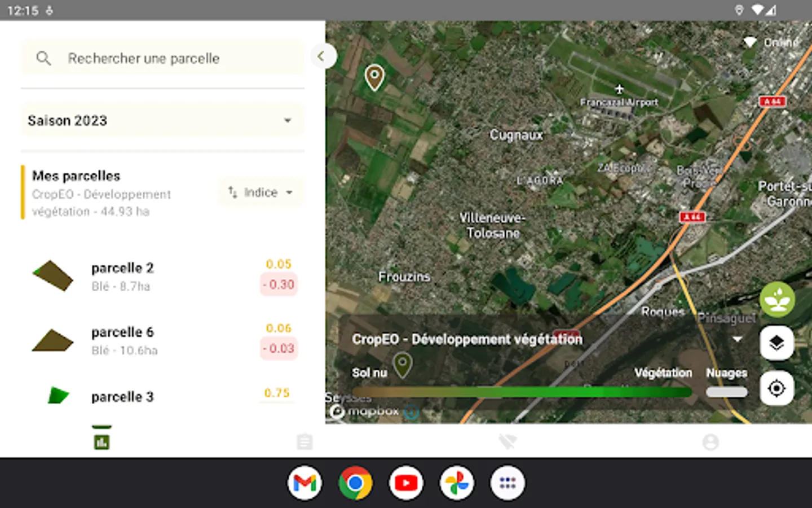This screenshot has width=812, height=508.
Task: Select parcelle 3 row label
Action: click(122, 397)
